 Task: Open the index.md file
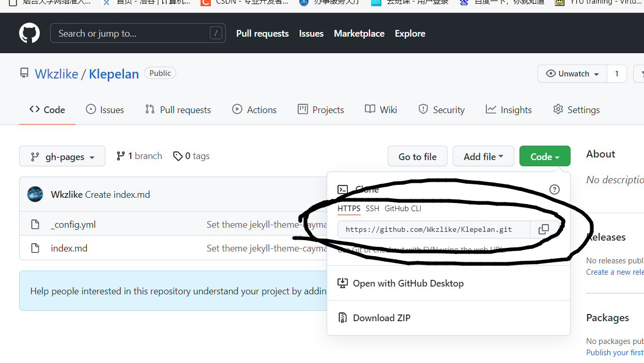pyautogui.click(x=69, y=248)
